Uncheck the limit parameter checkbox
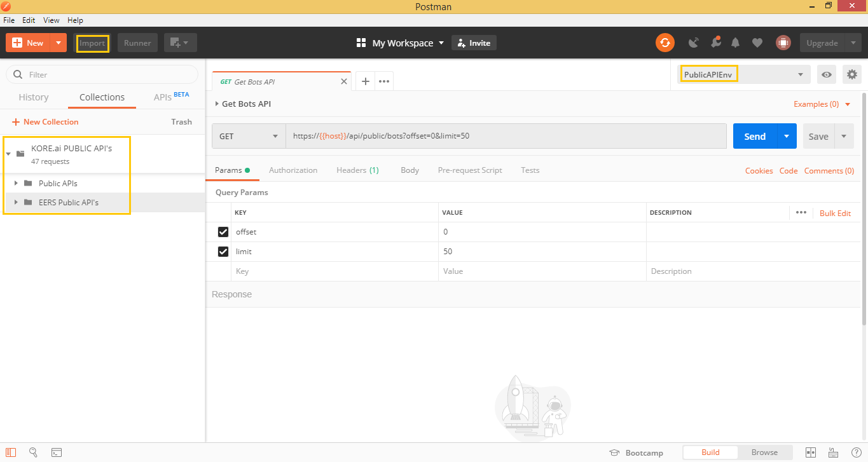 point(223,252)
